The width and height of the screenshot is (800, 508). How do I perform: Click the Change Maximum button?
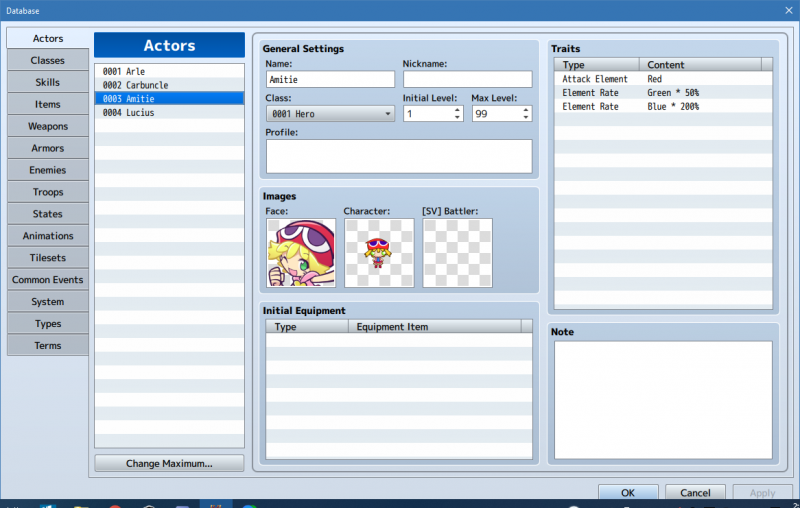pos(169,463)
